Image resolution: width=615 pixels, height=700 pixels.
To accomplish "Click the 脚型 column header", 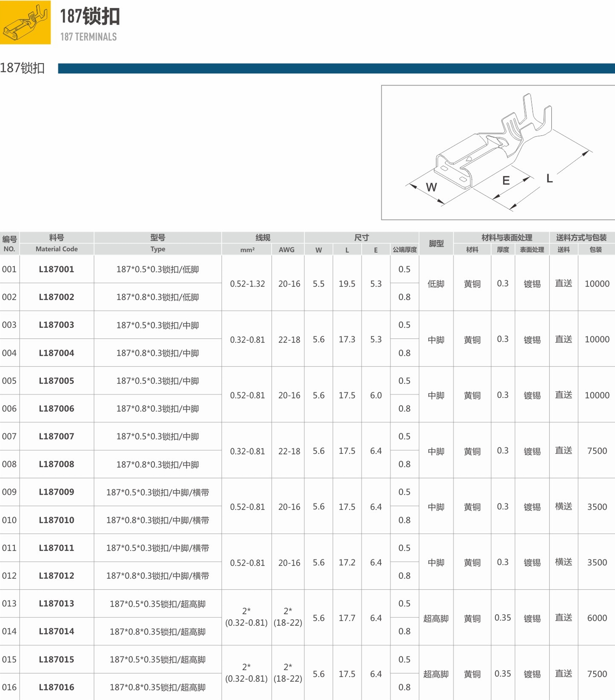I will 436,244.
